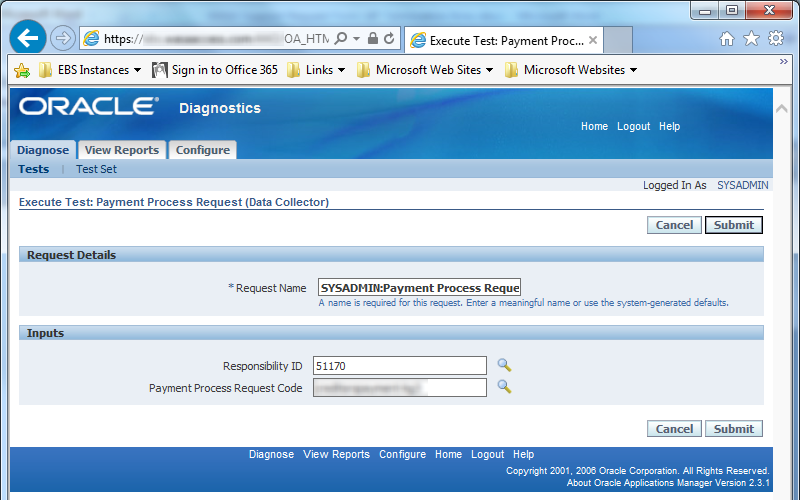
Task: Click the Request Name input field
Action: pyautogui.click(x=419, y=288)
